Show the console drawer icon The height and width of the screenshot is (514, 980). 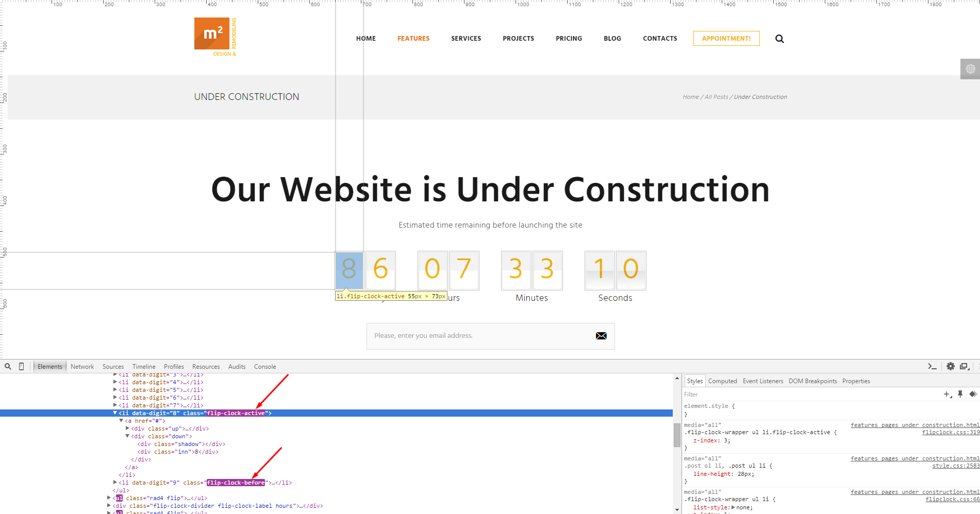click(932, 367)
